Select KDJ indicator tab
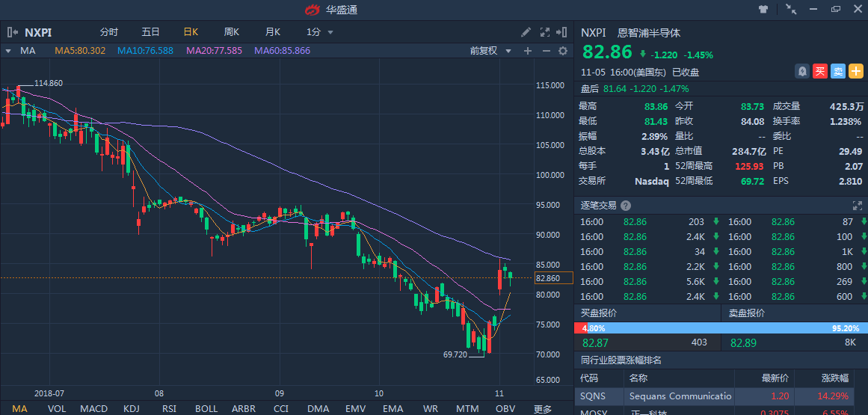The height and width of the screenshot is (415, 868). (131, 409)
